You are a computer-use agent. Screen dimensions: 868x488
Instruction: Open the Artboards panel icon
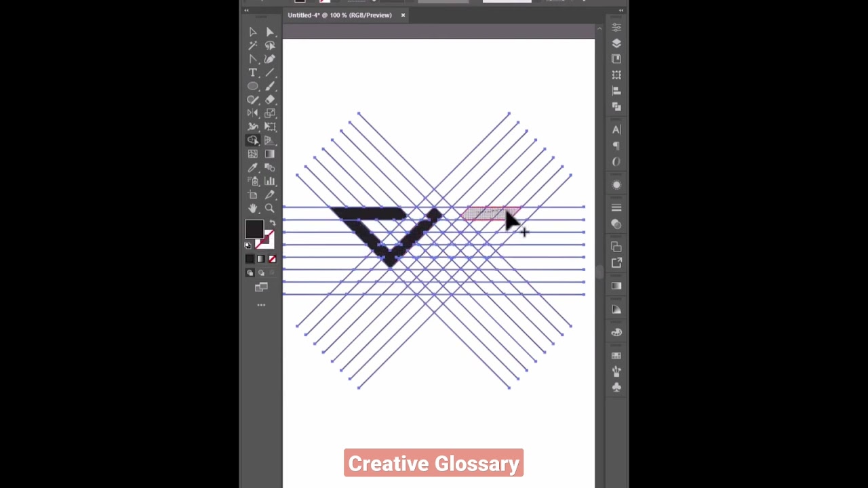click(616, 75)
